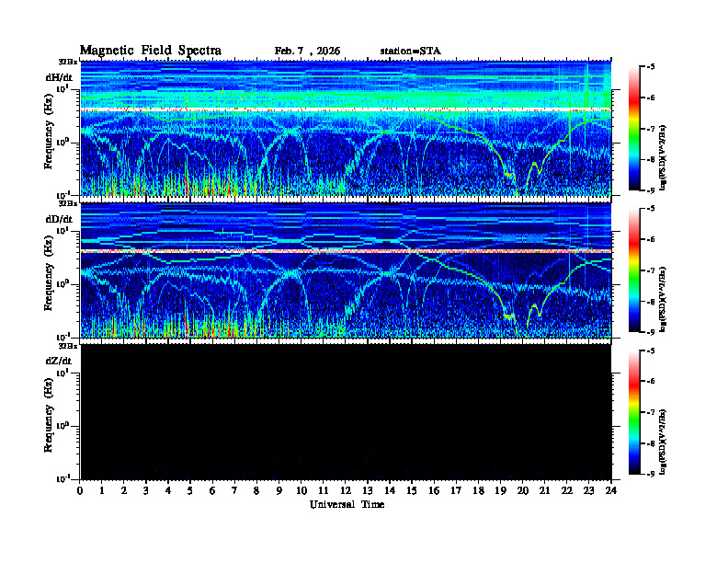Click the dZ/dt panel label
Image resolution: width=728 pixels, height=563 pixels.
(59, 361)
